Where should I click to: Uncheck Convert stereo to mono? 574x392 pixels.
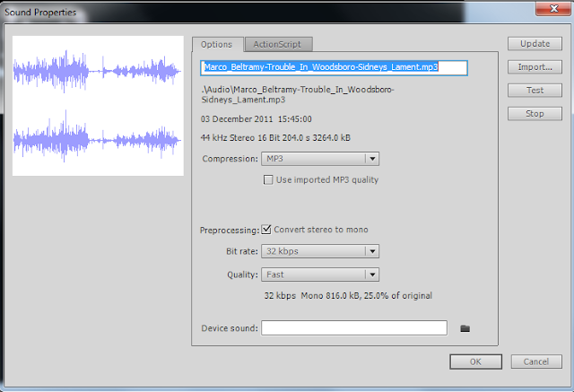tap(266, 230)
